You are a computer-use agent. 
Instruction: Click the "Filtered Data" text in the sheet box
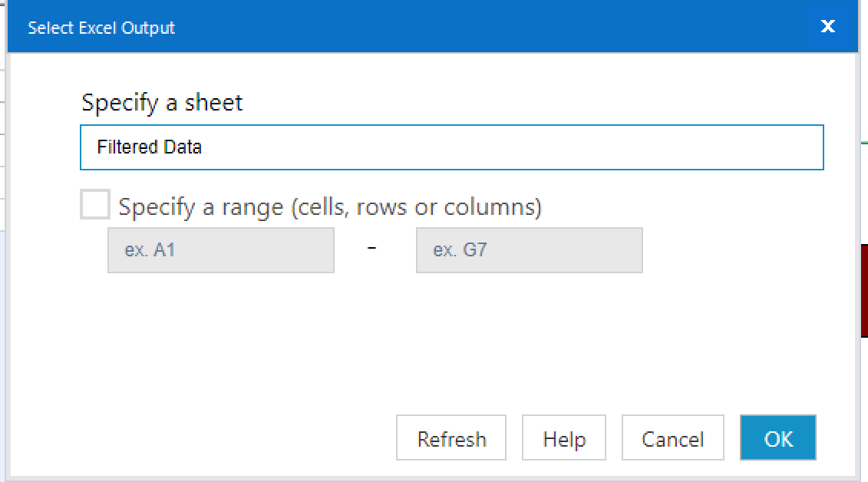[x=149, y=147]
